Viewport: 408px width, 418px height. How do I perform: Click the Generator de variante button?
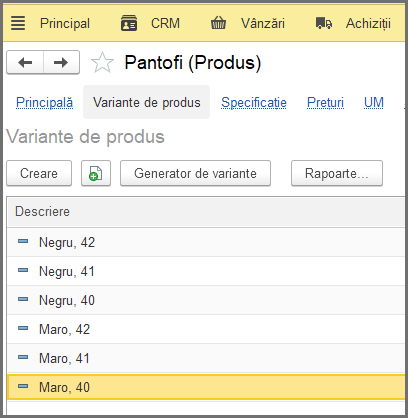click(195, 173)
